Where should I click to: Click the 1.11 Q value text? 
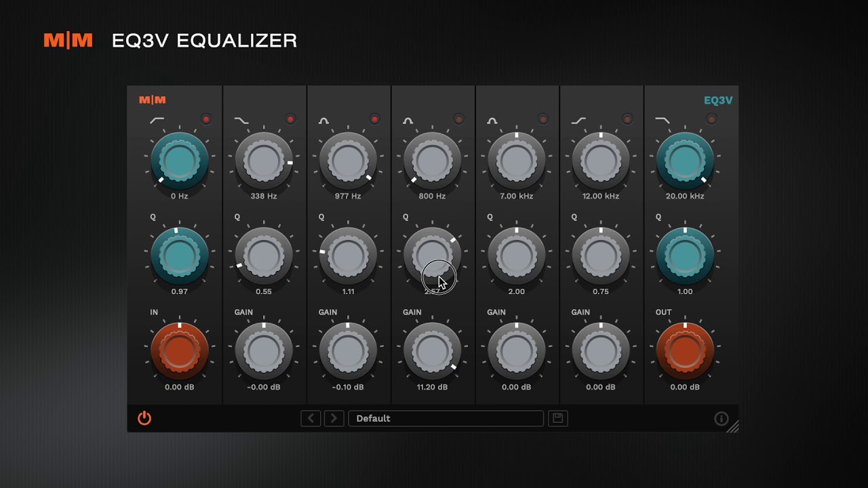coord(348,291)
